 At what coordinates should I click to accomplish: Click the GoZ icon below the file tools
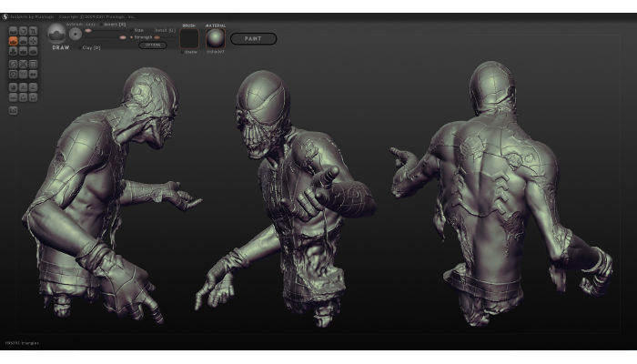click(x=13, y=110)
